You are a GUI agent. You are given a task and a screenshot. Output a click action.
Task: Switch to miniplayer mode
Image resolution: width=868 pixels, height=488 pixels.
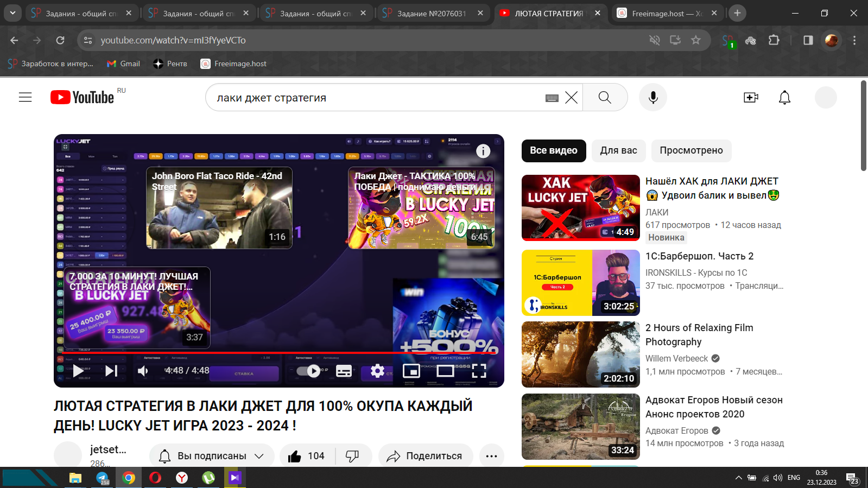(411, 371)
